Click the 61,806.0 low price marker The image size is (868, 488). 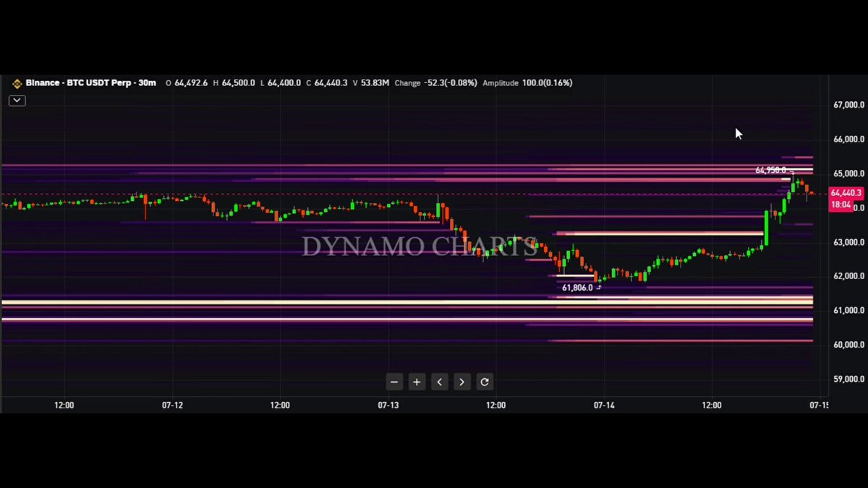(x=577, y=288)
